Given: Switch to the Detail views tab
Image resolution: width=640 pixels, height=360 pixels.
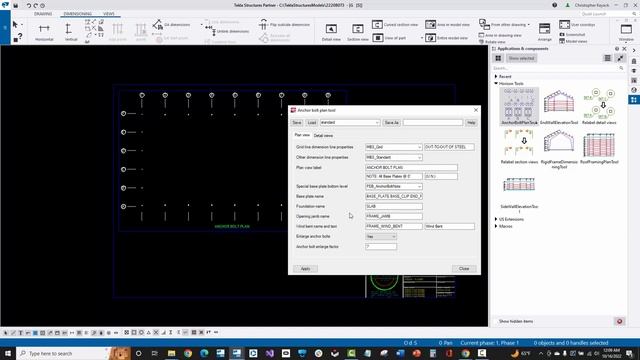Looking at the screenshot, I should point(323,136).
